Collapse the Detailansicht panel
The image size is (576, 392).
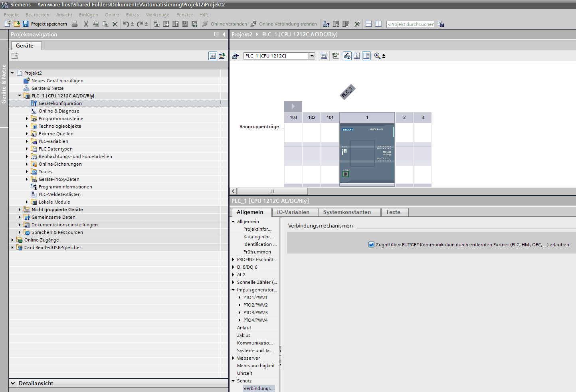click(x=13, y=383)
